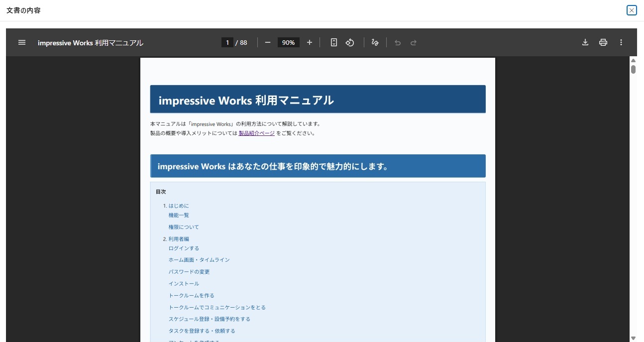Jump to はじめに via table of contents
The image size is (644, 342).
(179, 206)
